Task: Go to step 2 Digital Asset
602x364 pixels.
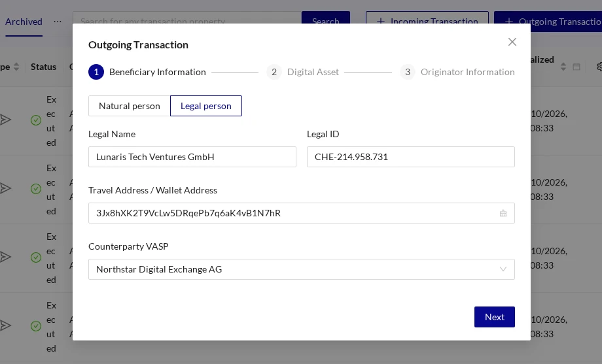Action: point(302,72)
